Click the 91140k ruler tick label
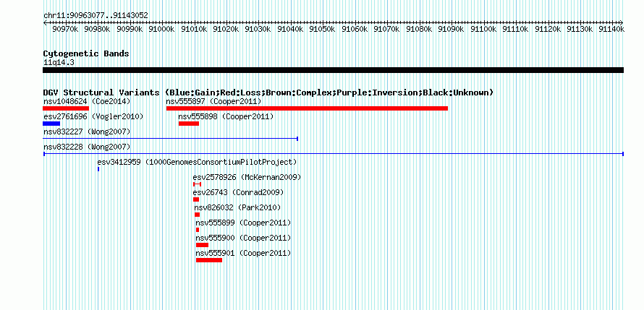Screen dimensions: 644x310 pyautogui.click(x=611, y=29)
